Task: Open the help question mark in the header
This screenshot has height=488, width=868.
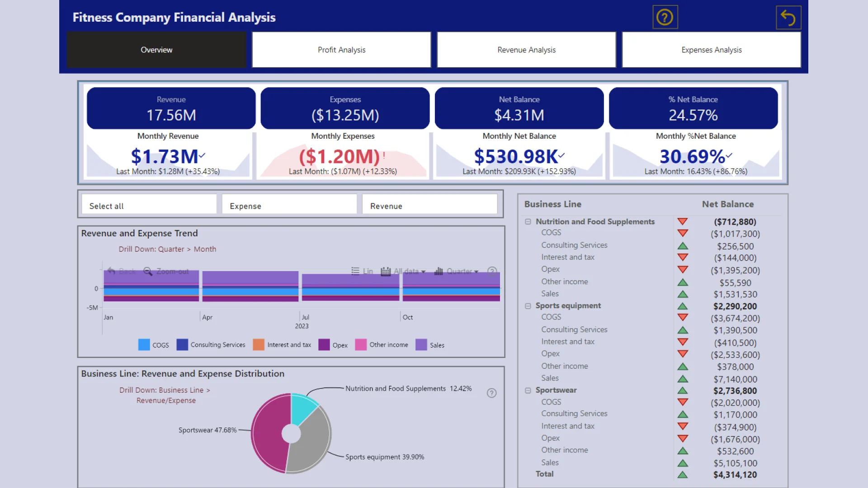Action: tap(665, 18)
